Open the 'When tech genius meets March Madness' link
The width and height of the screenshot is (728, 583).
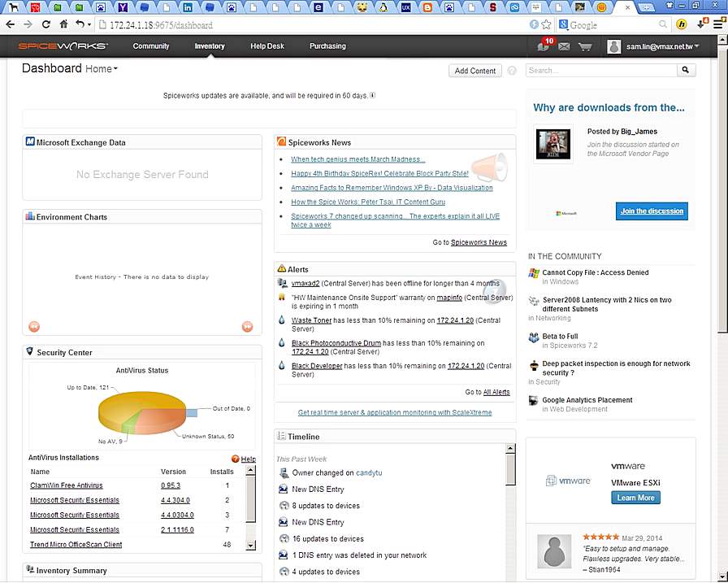(358, 159)
